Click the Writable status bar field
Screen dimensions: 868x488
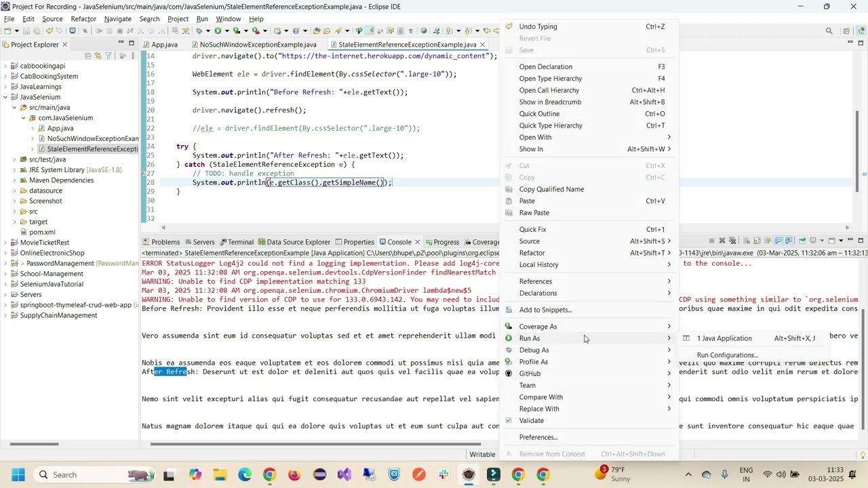point(483,454)
